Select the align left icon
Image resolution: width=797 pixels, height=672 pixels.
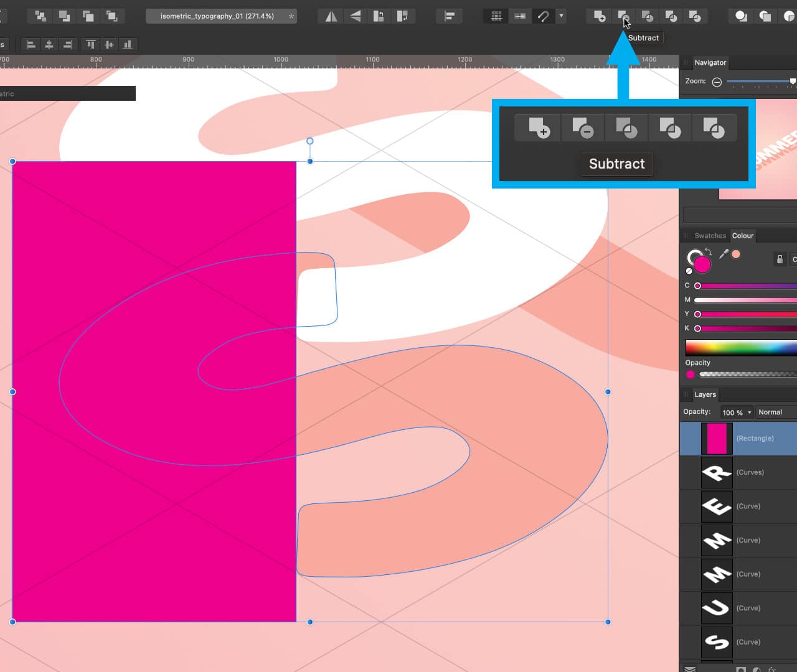tap(31, 44)
